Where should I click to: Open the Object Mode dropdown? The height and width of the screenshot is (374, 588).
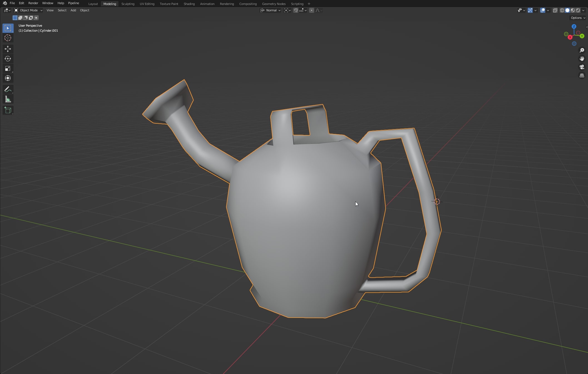pyautogui.click(x=28, y=10)
